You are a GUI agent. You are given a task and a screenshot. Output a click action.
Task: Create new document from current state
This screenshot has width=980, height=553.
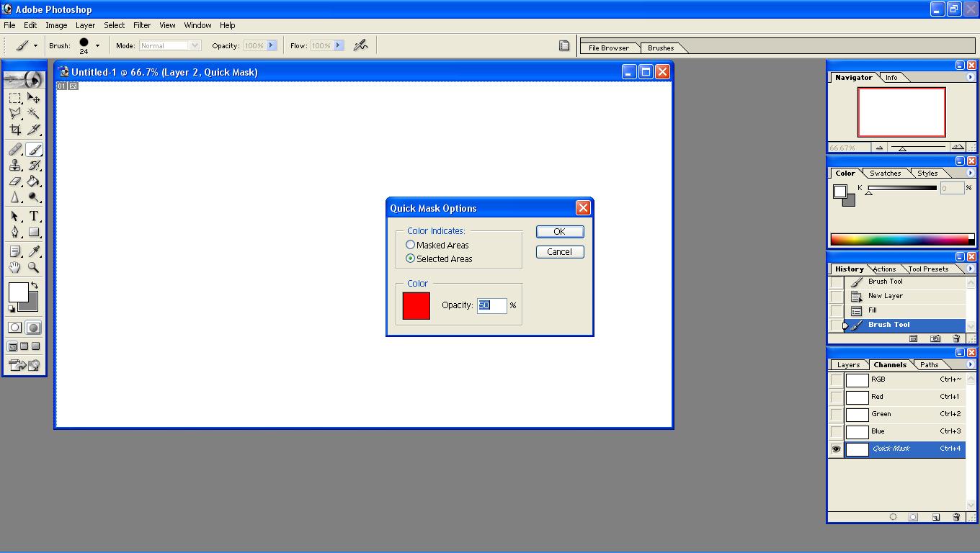point(913,338)
